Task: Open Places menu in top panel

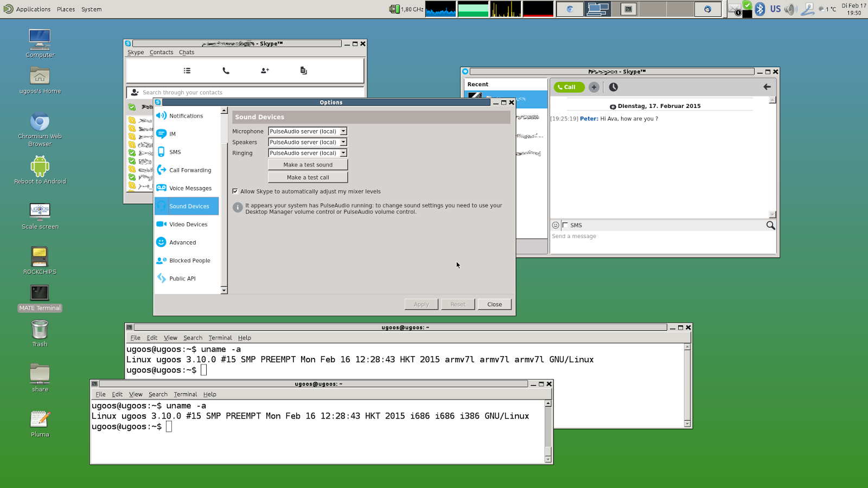Action: click(66, 9)
